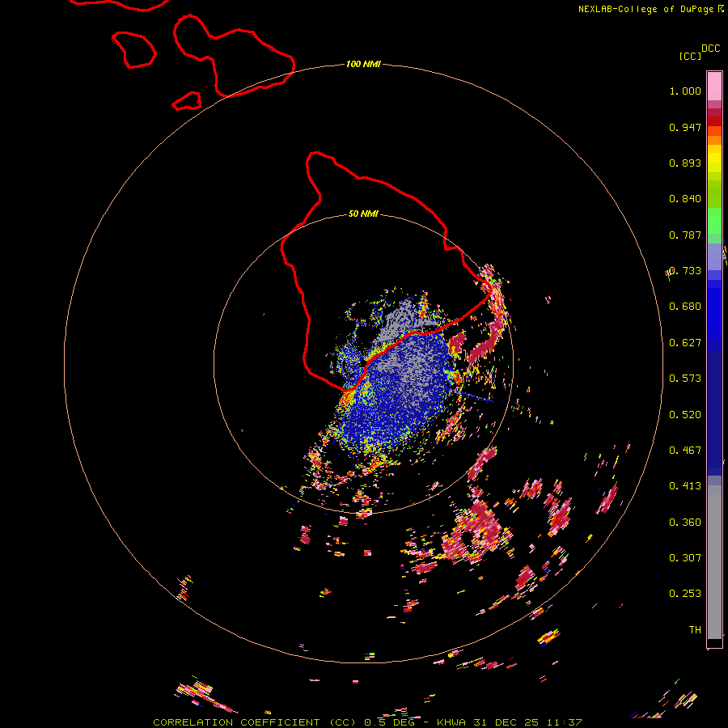Click the 0.840 legend value
728x728 pixels.
pyautogui.click(x=685, y=199)
